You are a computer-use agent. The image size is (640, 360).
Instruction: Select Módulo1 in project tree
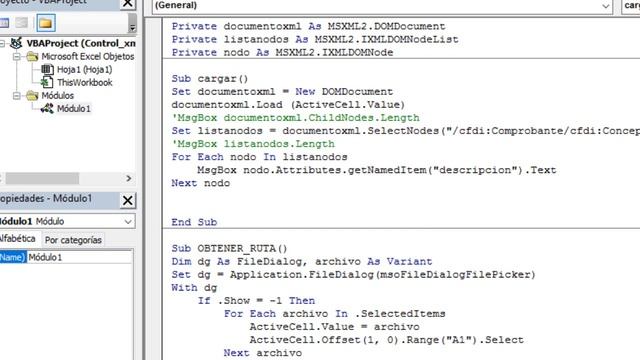pos(73,109)
